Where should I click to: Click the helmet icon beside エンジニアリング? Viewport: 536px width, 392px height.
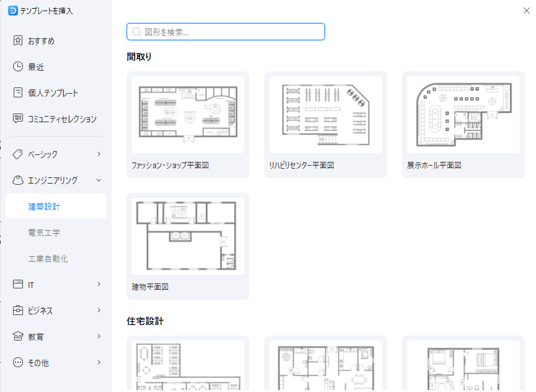(x=18, y=180)
